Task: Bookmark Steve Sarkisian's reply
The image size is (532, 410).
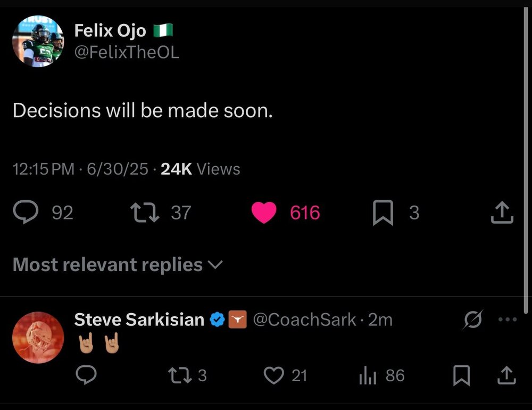Action: [461, 376]
